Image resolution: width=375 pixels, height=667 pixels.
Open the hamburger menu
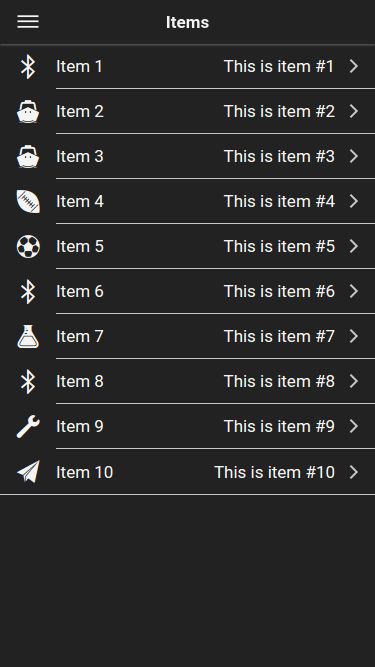coord(28,22)
